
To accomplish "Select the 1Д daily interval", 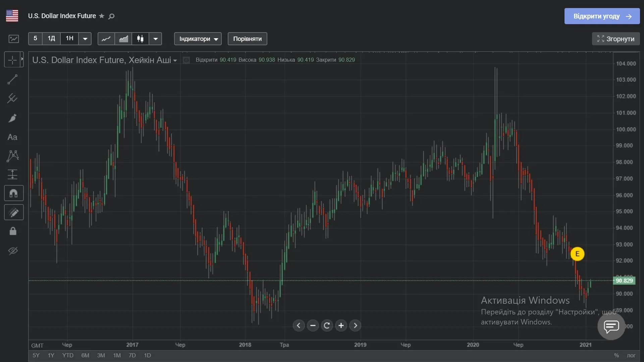I will (x=51, y=39).
